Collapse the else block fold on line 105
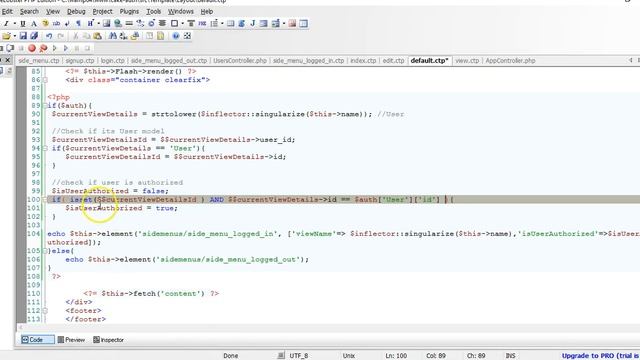 (x=45, y=251)
